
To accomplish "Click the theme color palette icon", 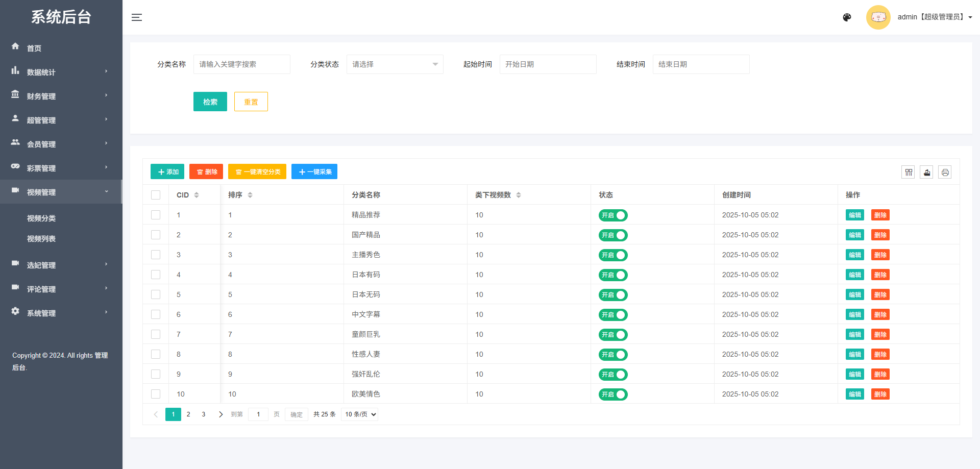I will click(847, 17).
